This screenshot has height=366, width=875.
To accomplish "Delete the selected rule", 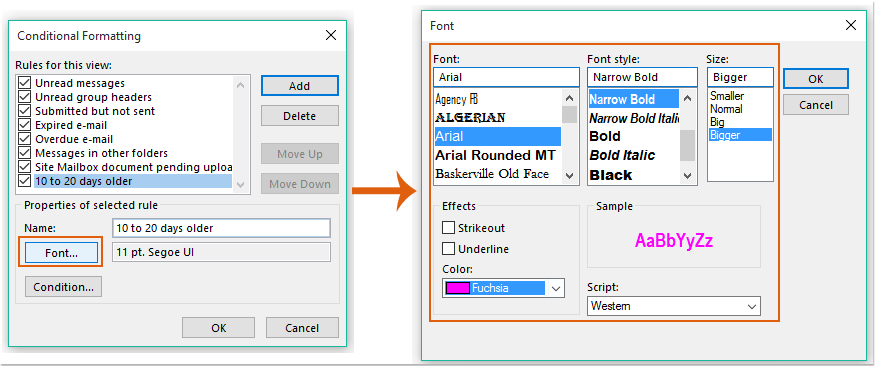I will tap(300, 116).
